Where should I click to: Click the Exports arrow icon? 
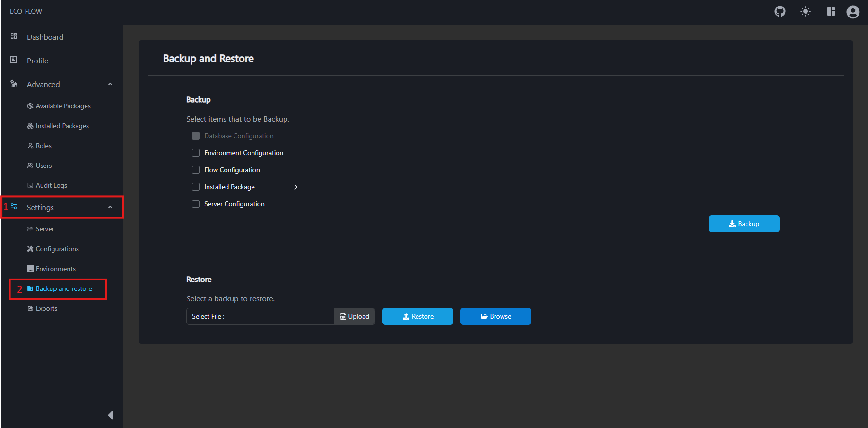pos(30,308)
